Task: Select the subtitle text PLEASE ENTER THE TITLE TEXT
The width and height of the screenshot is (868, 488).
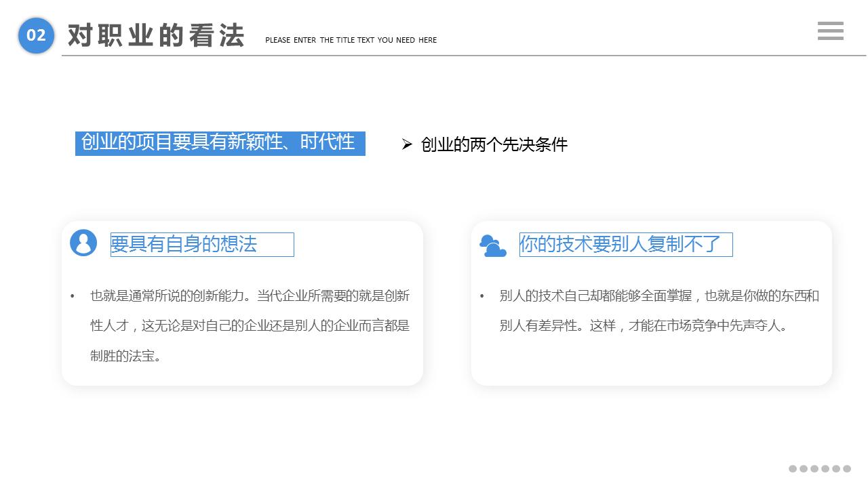Action: pos(351,40)
